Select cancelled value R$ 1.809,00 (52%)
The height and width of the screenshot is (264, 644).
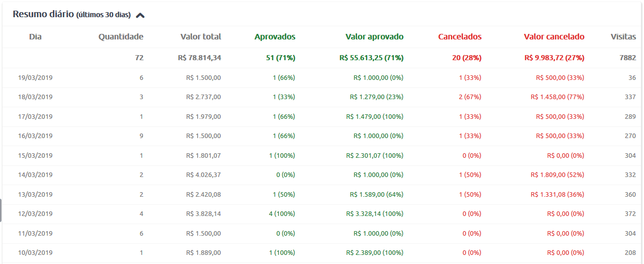click(x=558, y=175)
